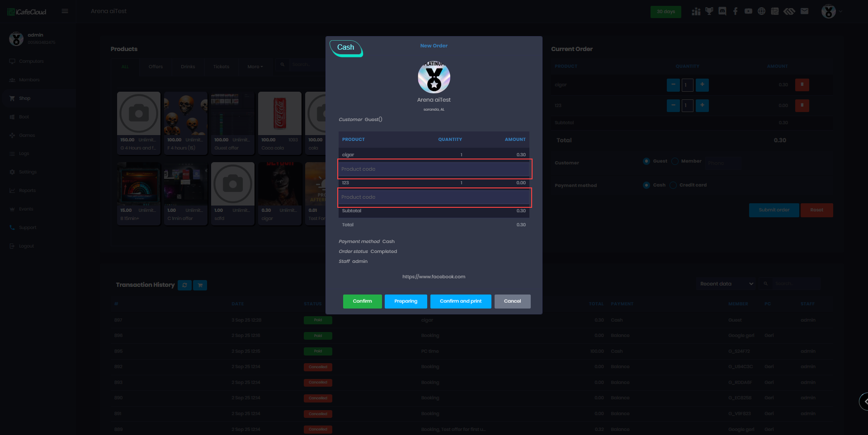The width and height of the screenshot is (868, 435).
Task: Click the cart icon beside Transaction History
Action: [200, 285]
